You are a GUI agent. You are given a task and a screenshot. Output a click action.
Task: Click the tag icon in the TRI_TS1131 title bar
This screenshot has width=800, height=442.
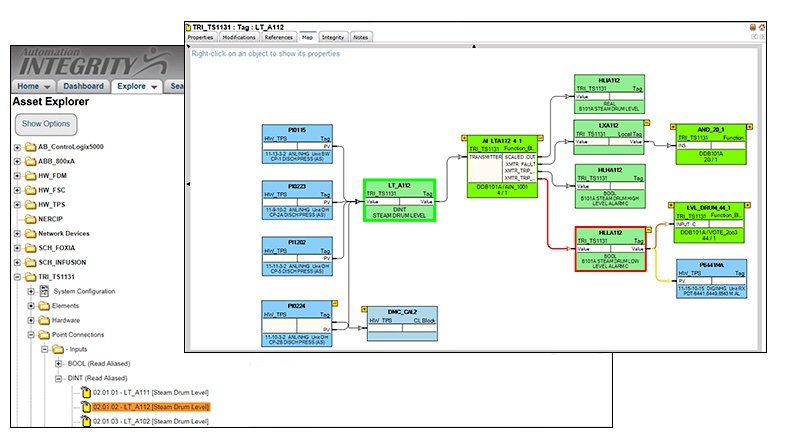pos(188,27)
